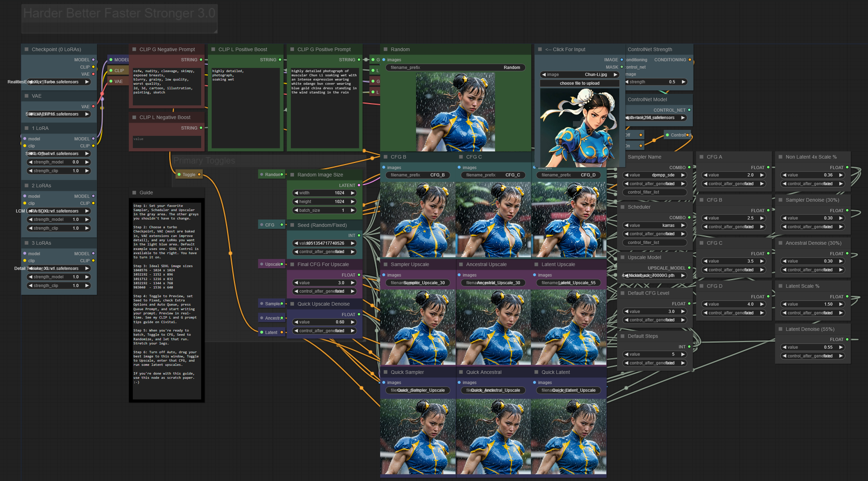Click right arrow on Default Steps value
This screenshot has width=868, height=481.
683,354
